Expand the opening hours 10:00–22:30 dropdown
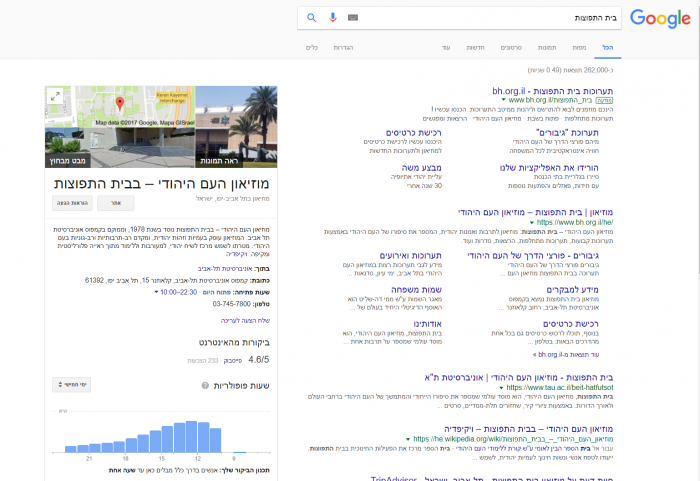 [x=157, y=292]
